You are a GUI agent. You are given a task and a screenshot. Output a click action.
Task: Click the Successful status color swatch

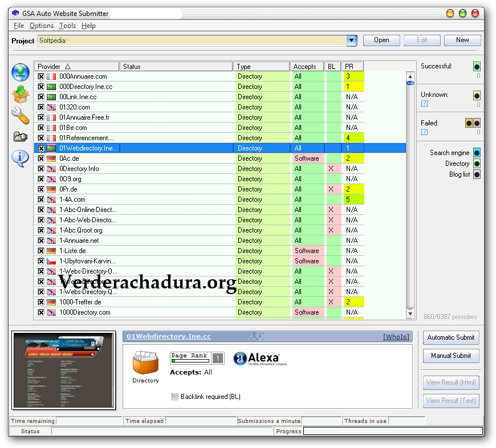(x=477, y=66)
